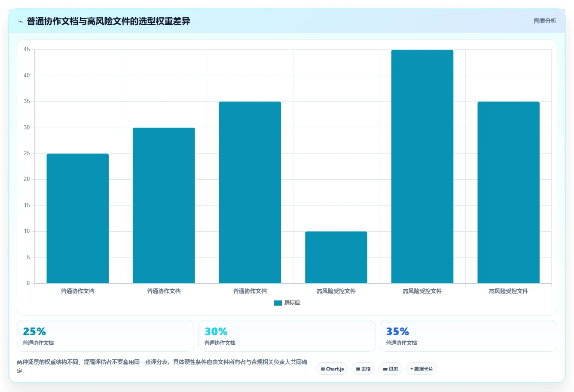Click the y-axis tick label 10
This screenshot has height=392, width=574.
(27, 231)
